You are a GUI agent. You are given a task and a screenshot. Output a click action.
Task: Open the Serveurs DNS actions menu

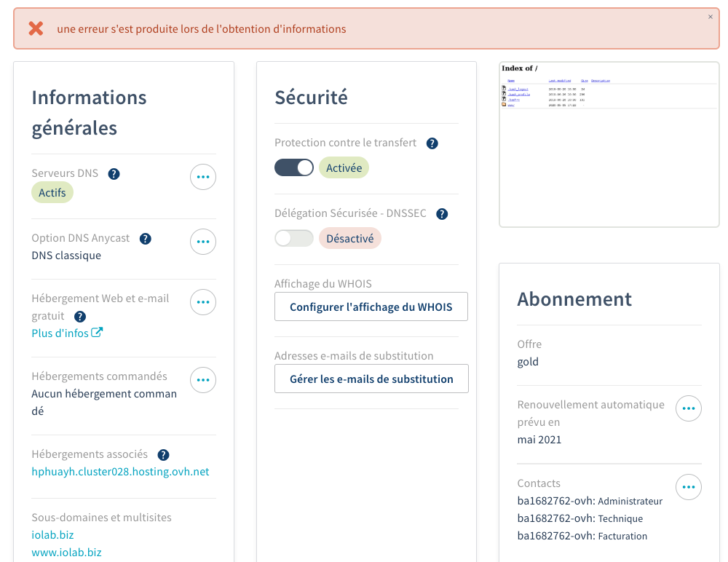[203, 177]
